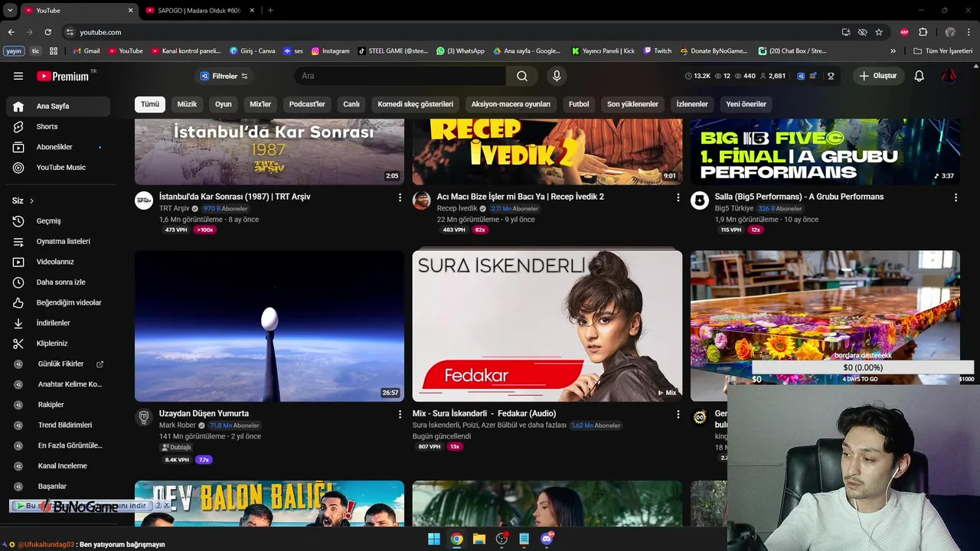The width and height of the screenshot is (980, 551).
Task: Open Geçmiş history in sidebar
Action: (x=58, y=221)
